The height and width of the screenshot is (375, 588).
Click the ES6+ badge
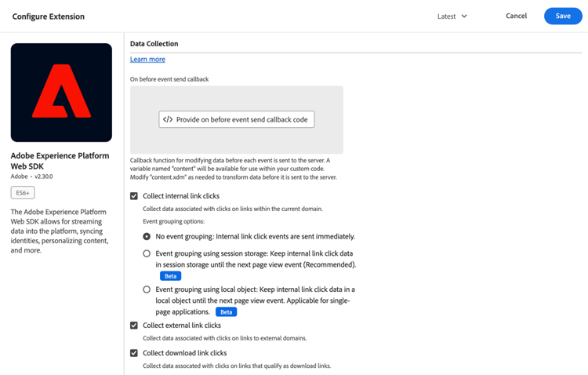23,193
